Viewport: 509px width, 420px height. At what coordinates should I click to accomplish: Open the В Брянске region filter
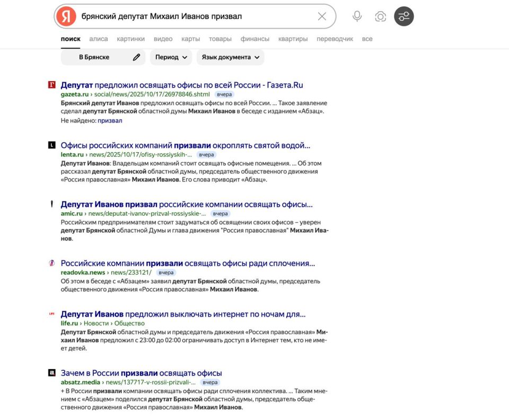click(95, 57)
